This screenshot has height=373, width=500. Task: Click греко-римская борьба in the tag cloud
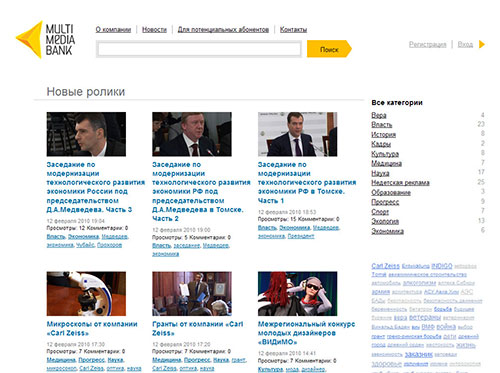[x=414, y=336]
